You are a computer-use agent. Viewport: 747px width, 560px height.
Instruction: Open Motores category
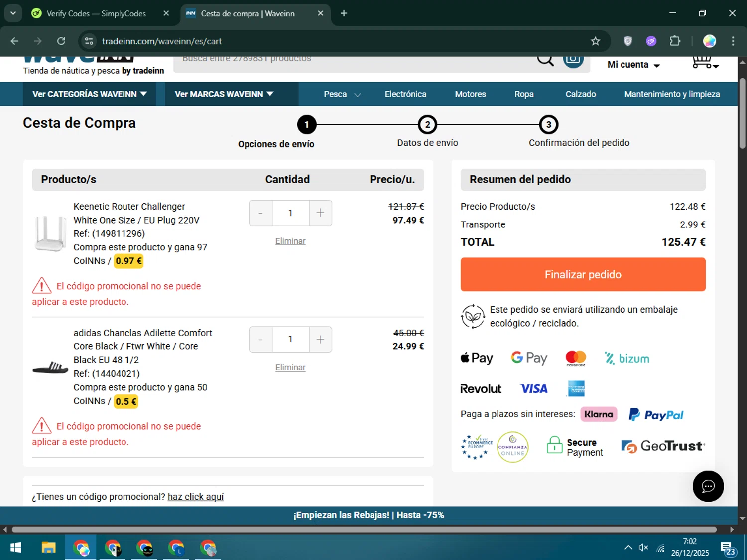point(470,94)
